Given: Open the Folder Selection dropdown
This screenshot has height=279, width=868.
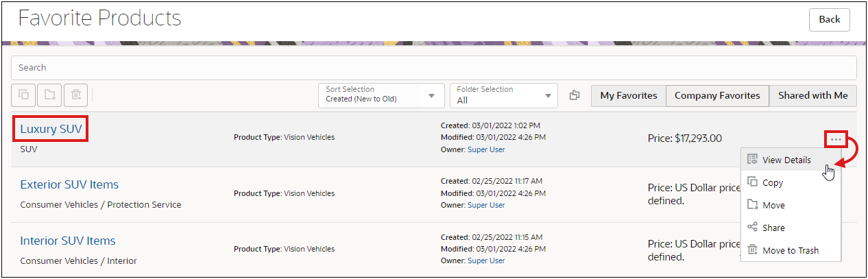Looking at the screenshot, I should click(x=504, y=95).
